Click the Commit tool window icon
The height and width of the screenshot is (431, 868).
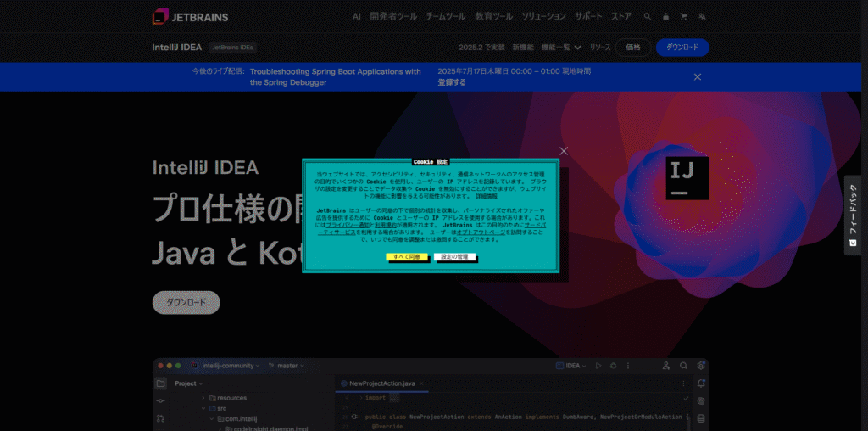pos(160,400)
